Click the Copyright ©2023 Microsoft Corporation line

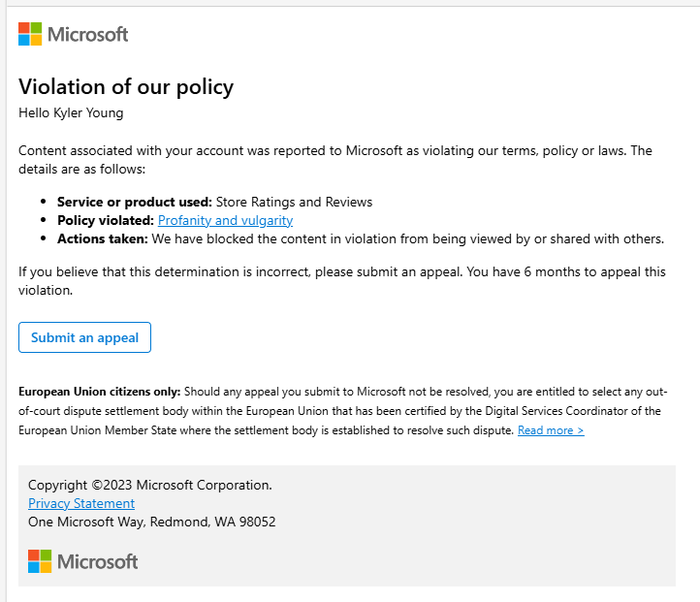click(x=150, y=485)
